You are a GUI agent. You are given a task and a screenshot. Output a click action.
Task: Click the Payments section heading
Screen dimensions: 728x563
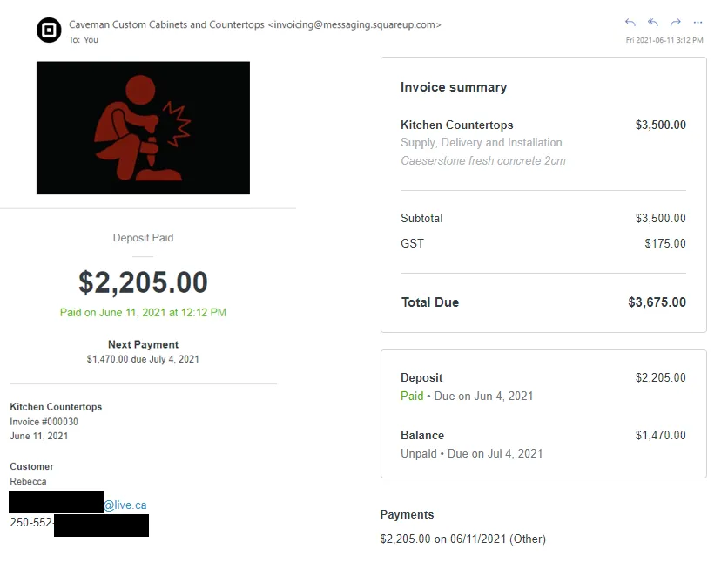pos(407,514)
